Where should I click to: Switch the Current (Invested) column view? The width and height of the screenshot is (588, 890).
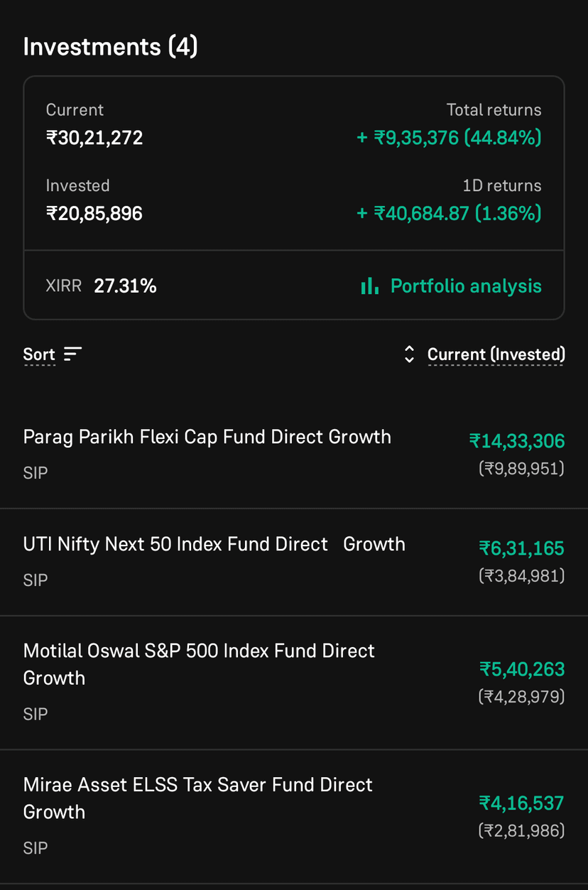tap(496, 354)
